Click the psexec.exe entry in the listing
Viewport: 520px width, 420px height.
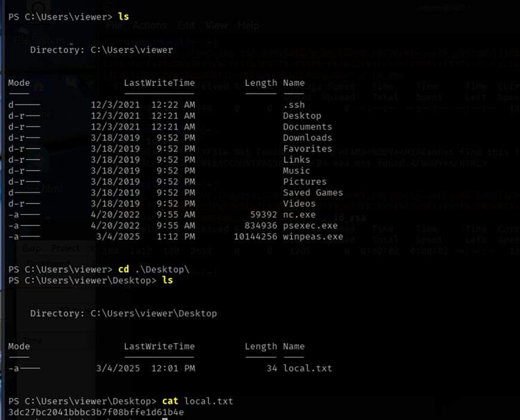(x=310, y=226)
